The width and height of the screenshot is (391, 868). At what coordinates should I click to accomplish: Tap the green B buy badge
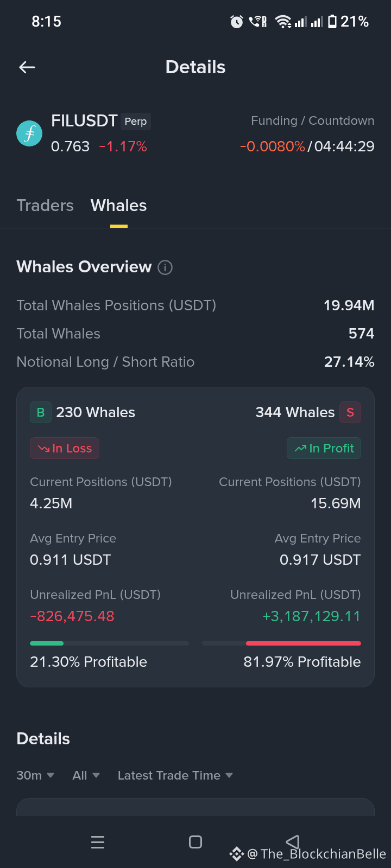pos(41,412)
